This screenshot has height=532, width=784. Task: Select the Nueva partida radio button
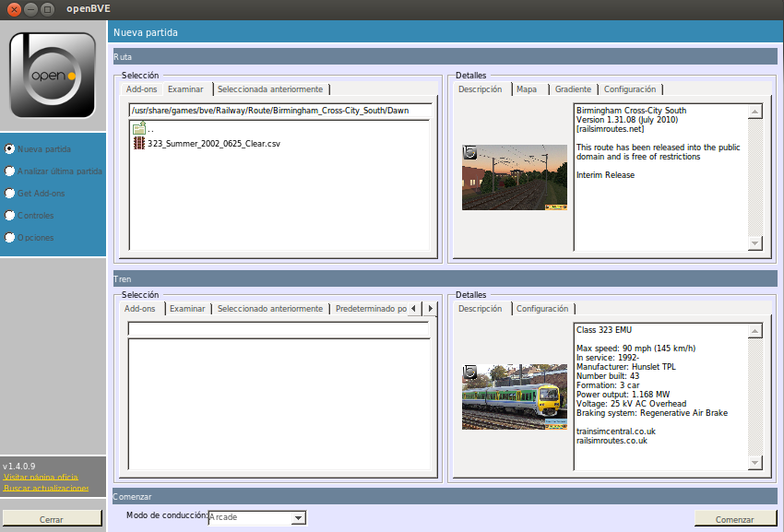point(9,149)
